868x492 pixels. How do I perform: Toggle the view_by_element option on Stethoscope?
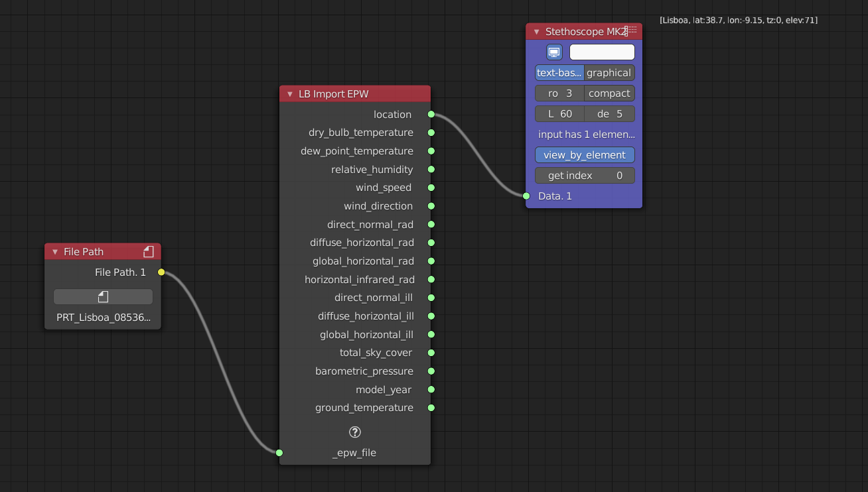pyautogui.click(x=585, y=154)
